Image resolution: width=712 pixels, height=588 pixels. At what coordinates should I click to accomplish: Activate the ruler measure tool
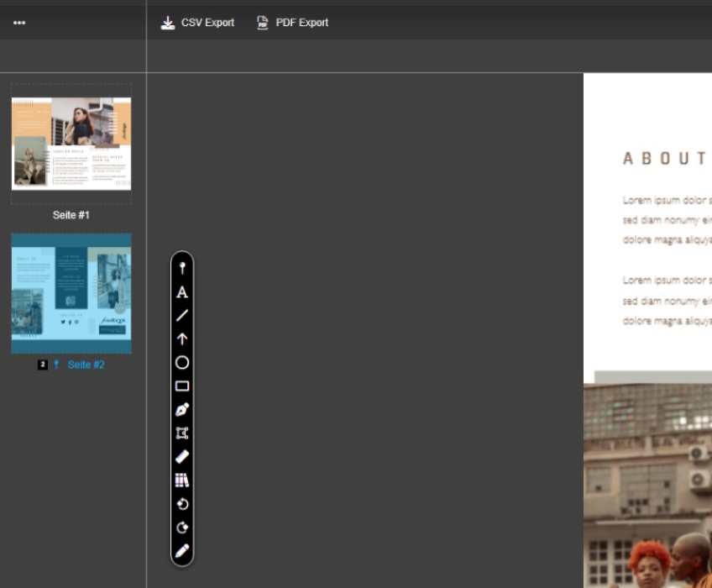[182, 457]
